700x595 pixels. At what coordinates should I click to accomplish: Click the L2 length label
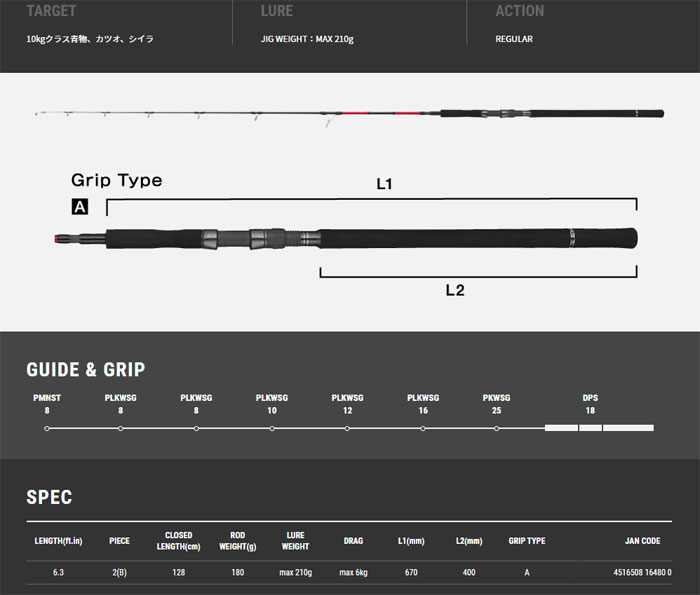click(455, 291)
